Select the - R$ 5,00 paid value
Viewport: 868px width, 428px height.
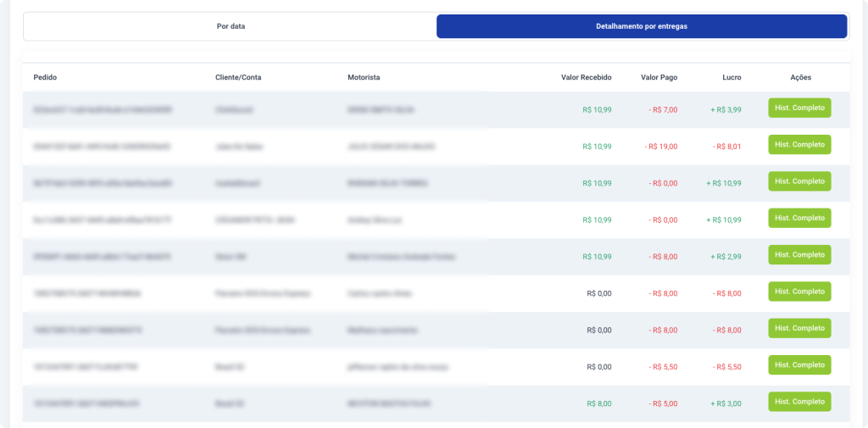coord(663,403)
